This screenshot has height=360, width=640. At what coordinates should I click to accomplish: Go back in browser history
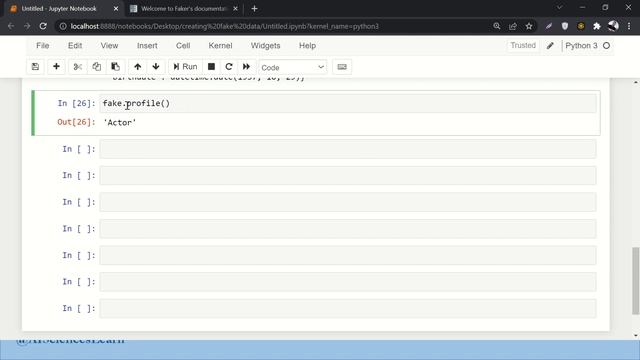click(11, 26)
